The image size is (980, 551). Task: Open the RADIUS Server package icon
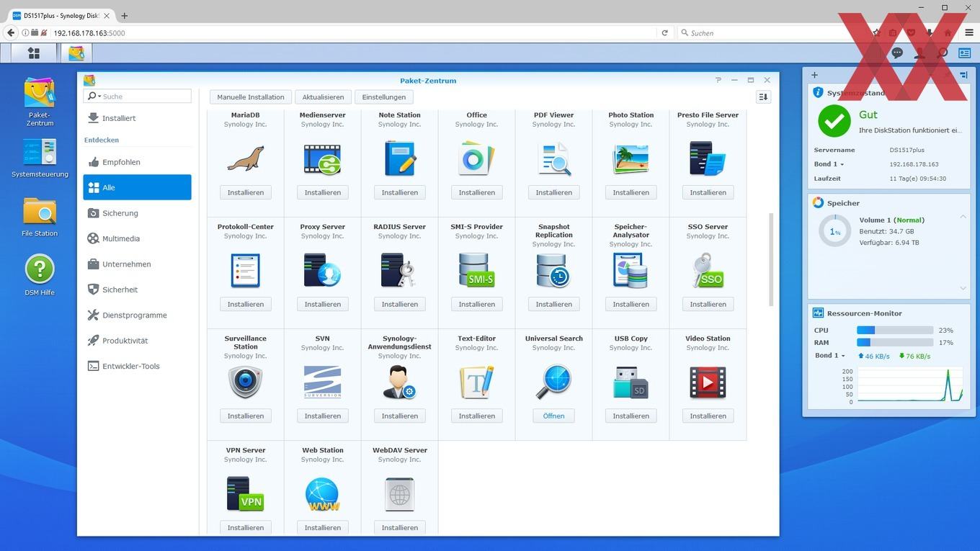pyautogui.click(x=399, y=270)
